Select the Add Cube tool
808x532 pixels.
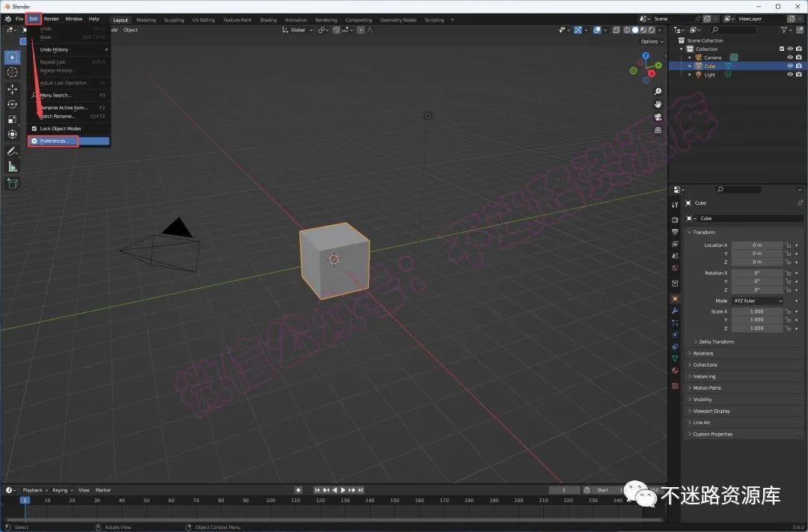tap(13, 183)
